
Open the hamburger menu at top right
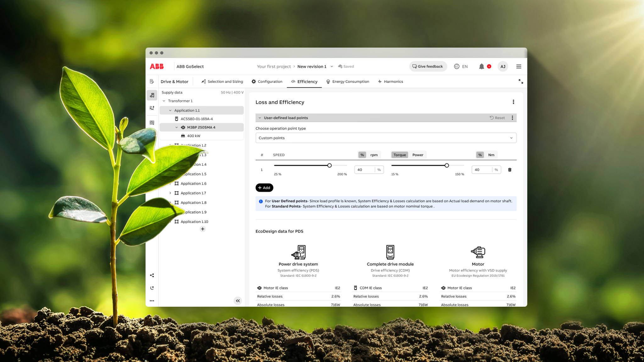tap(519, 66)
